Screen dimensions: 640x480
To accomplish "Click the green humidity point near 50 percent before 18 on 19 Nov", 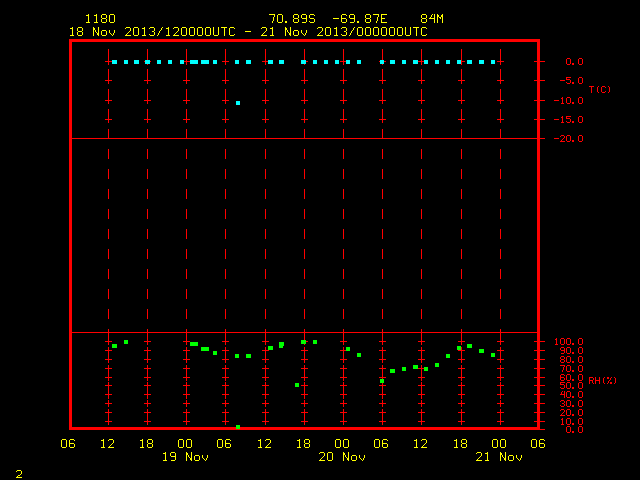I will tap(297, 385).
